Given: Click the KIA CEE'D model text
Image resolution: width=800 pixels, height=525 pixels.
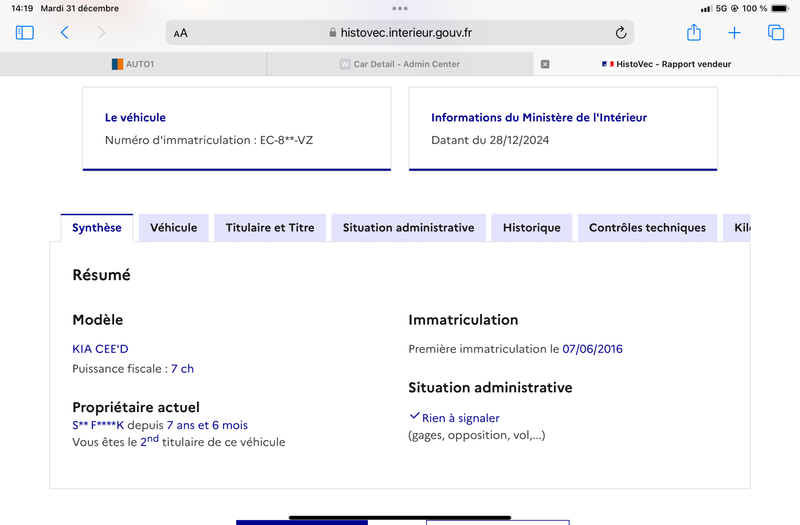Looking at the screenshot, I should (x=101, y=349).
